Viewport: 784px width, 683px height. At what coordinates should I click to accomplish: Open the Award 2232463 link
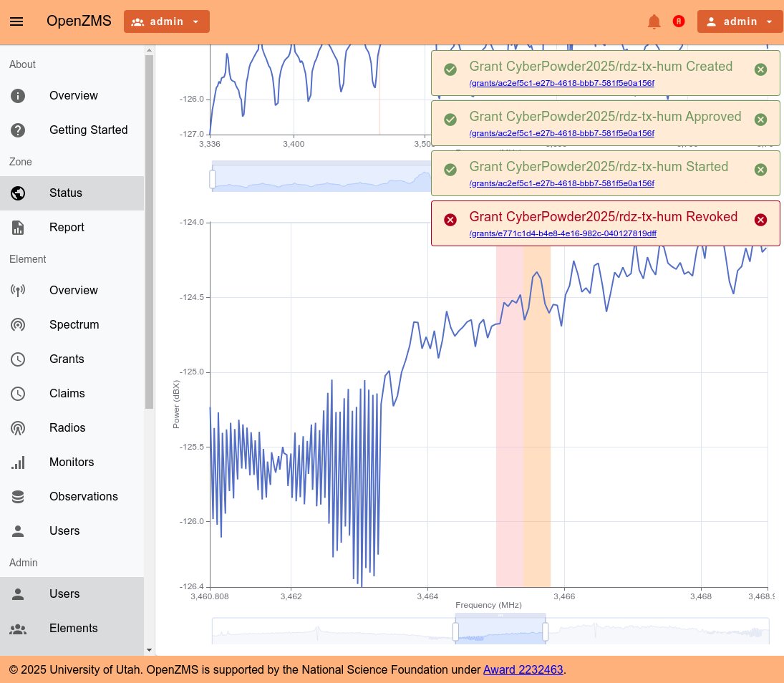pos(523,669)
